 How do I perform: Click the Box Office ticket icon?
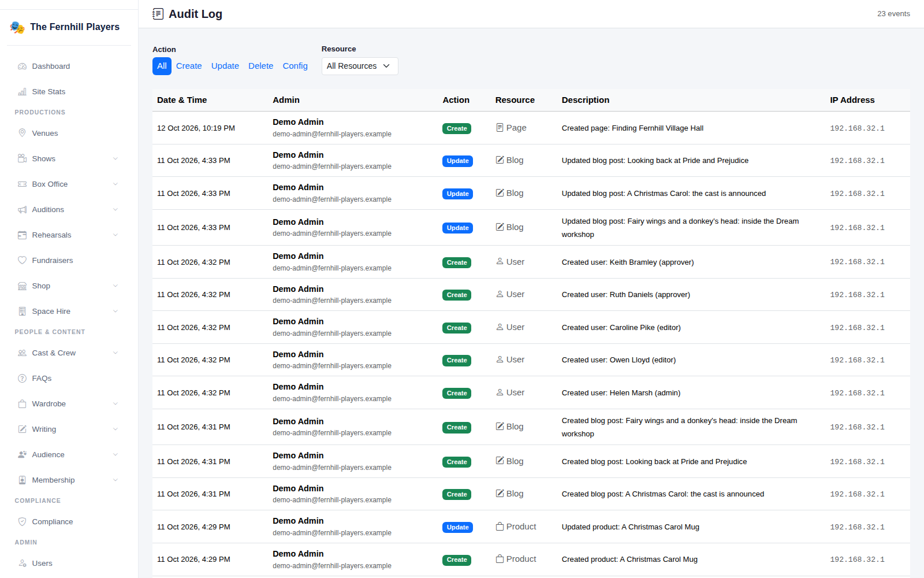click(22, 184)
